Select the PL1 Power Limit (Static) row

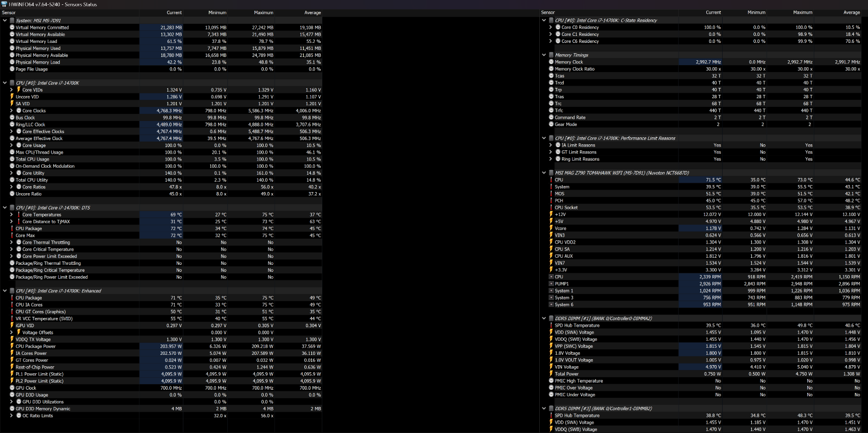(x=161, y=374)
